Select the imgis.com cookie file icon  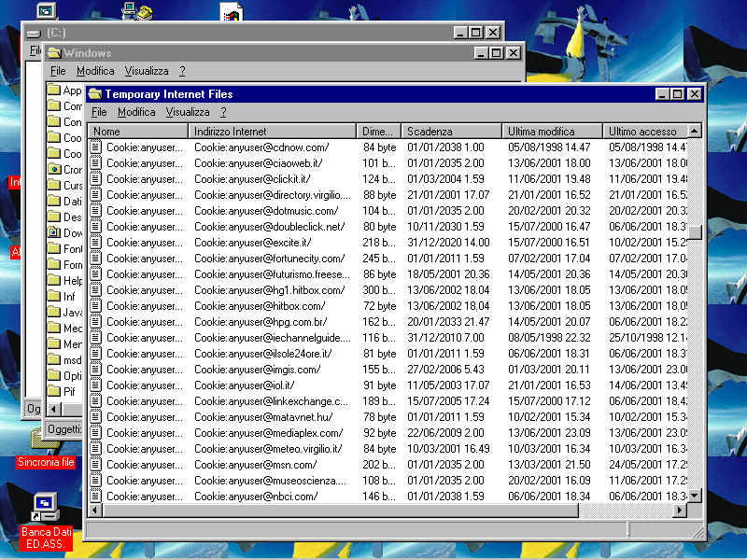(96, 370)
